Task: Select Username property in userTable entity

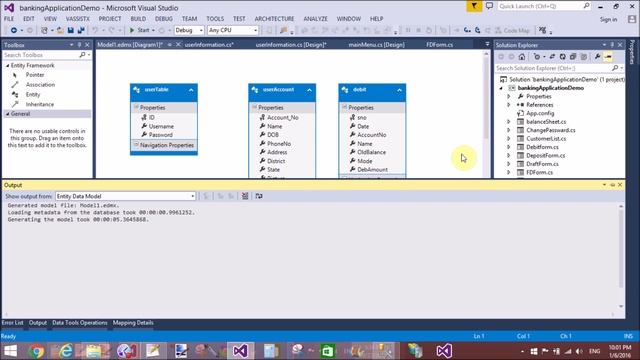Action: (x=161, y=127)
